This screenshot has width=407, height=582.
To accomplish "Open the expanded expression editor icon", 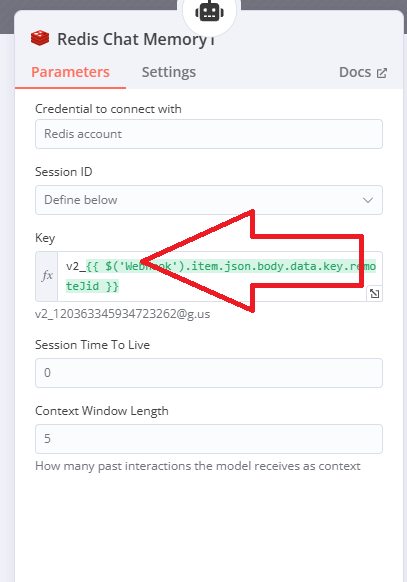I will pyautogui.click(x=374, y=294).
